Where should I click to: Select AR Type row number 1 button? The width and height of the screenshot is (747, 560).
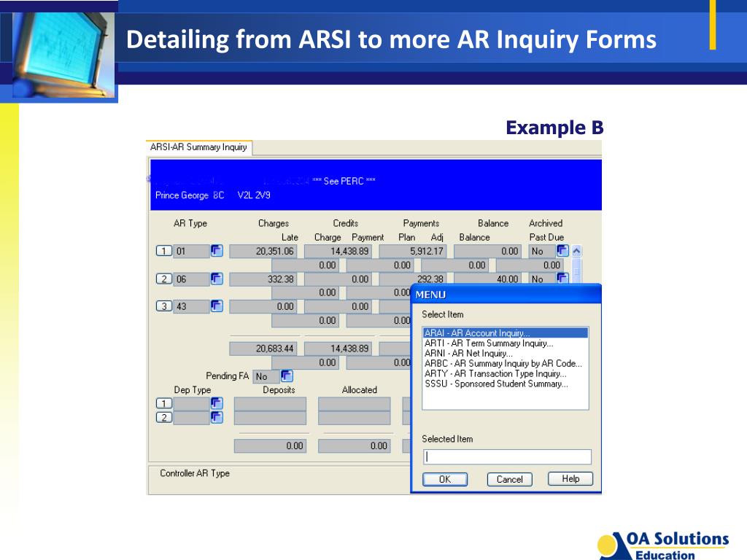(164, 251)
